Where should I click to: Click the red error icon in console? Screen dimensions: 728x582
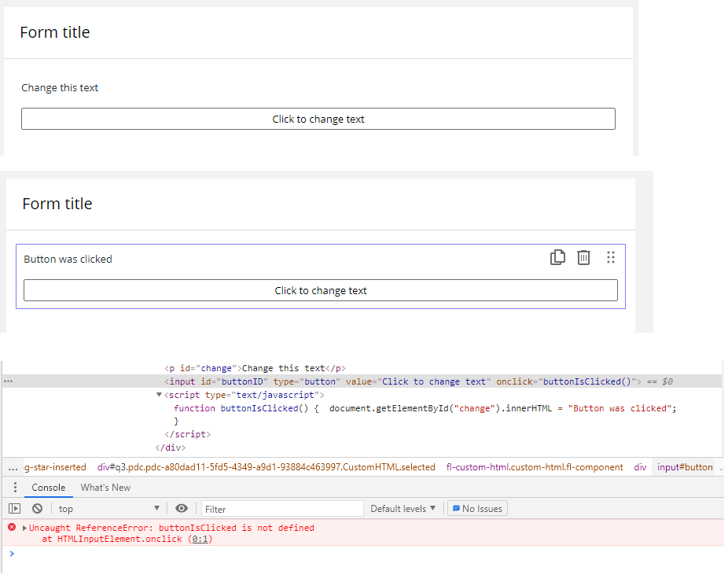click(12, 527)
